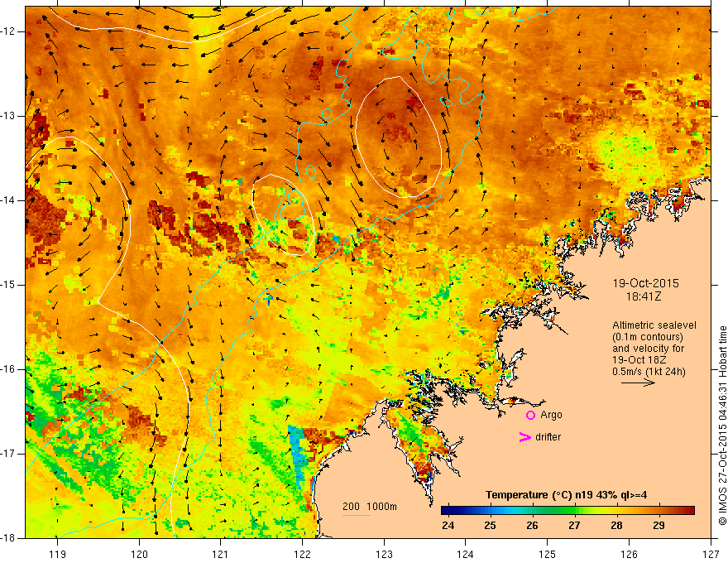Click the '29' value on temperature scale
This screenshot has width=728, height=563.
pyautogui.click(x=659, y=526)
